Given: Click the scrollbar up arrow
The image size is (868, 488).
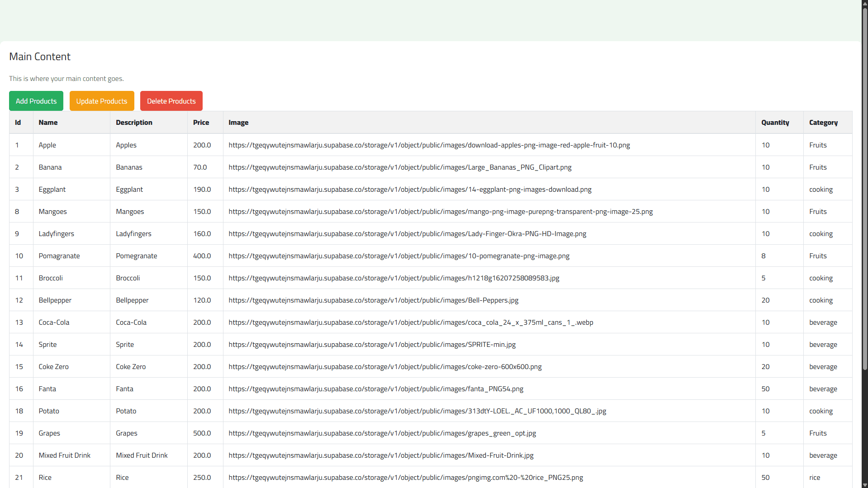Looking at the screenshot, I should pos(864,3).
